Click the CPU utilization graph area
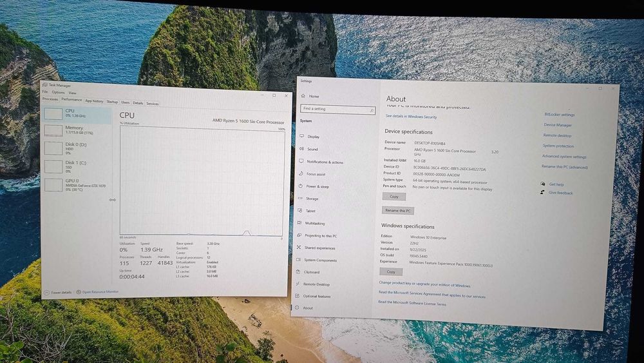644x363 pixels. click(201, 181)
